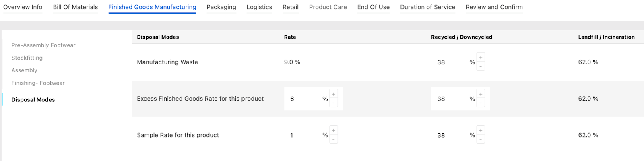Decrease Excess Finished Goods recycled percentage
Image resolution: width=644 pixels, height=161 pixels.
[481, 103]
